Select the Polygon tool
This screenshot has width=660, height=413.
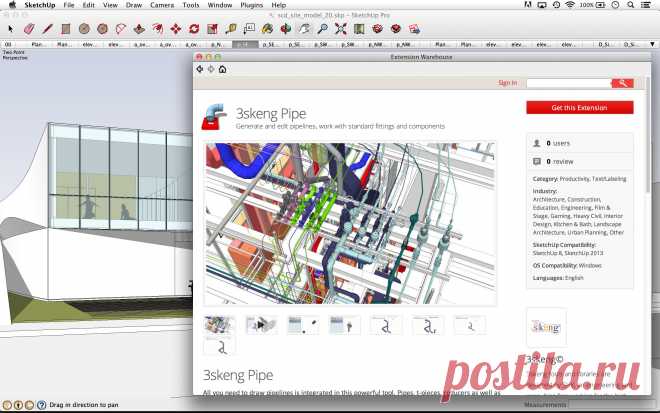[x=102, y=29]
